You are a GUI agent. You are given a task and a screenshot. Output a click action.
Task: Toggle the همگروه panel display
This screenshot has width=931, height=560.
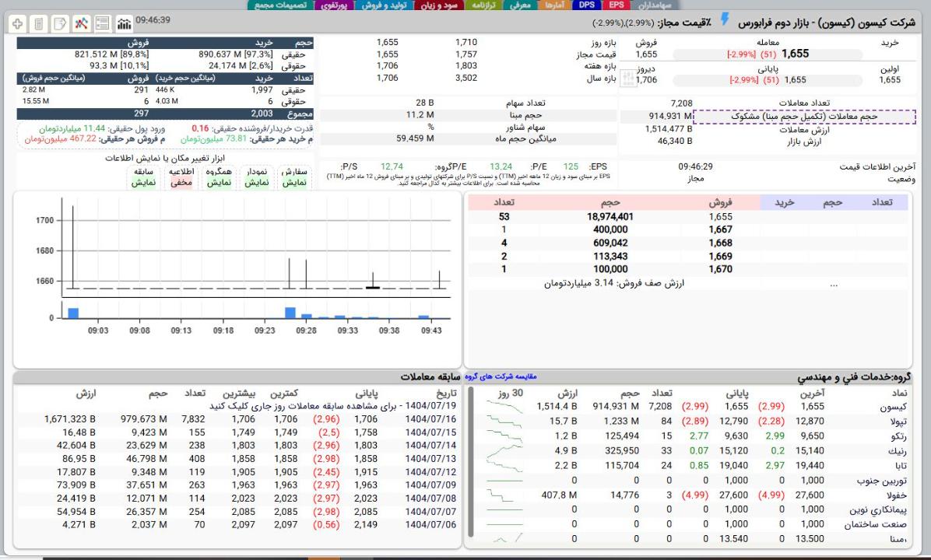pyautogui.click(x=220, y=183)
